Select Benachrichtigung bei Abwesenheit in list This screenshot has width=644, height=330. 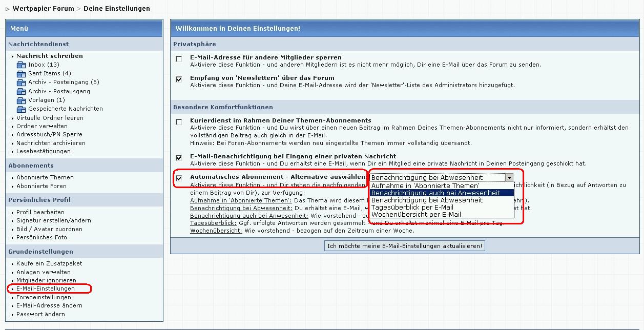point(442,200)
